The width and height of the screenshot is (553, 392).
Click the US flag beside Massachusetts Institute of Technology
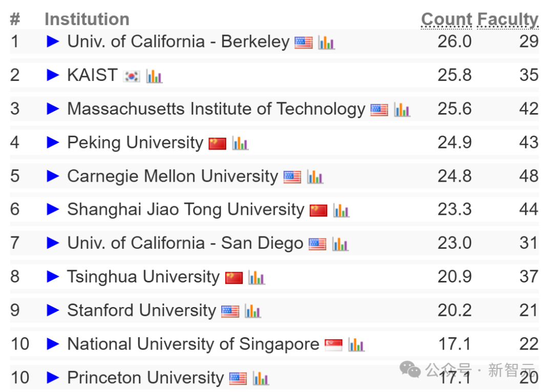coord(378,109)
